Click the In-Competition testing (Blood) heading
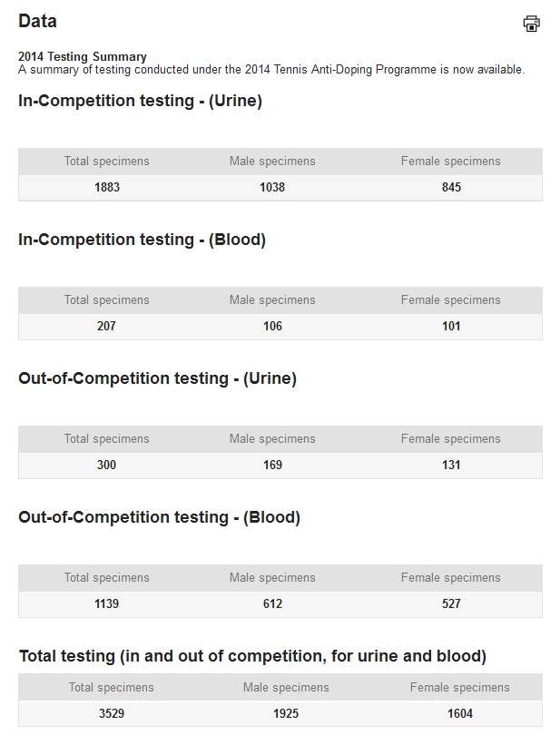560x755 pixels. click(142, 240)
